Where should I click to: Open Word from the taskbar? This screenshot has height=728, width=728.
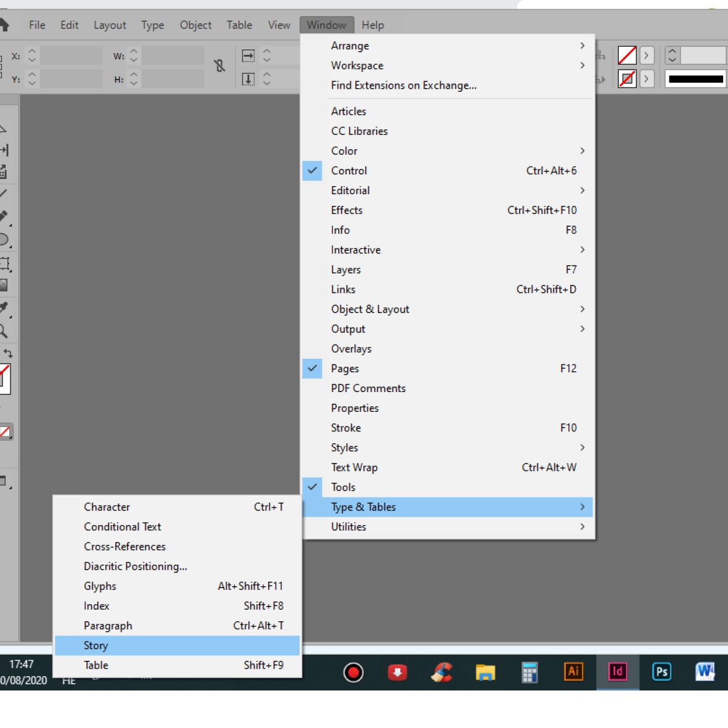tap(705, 671)
